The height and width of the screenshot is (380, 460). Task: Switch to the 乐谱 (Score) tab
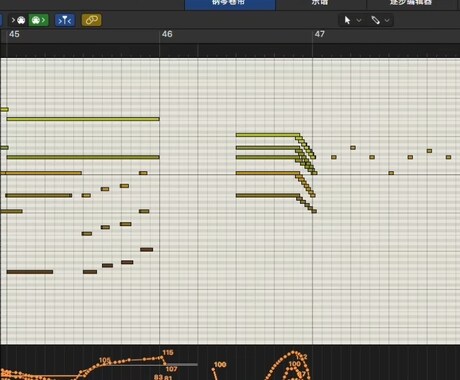pyautogui.click(x=321, y=4)
